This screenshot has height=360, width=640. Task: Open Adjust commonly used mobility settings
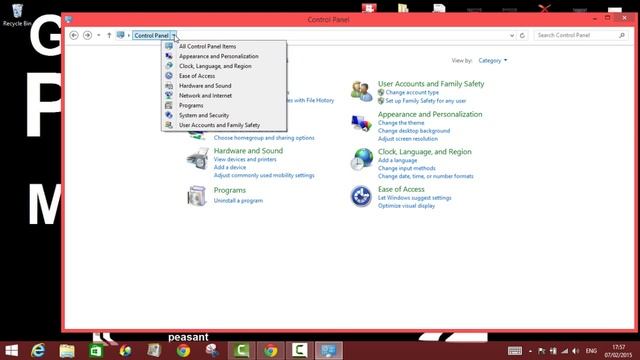pyautogui.click(x=264, y=176)
